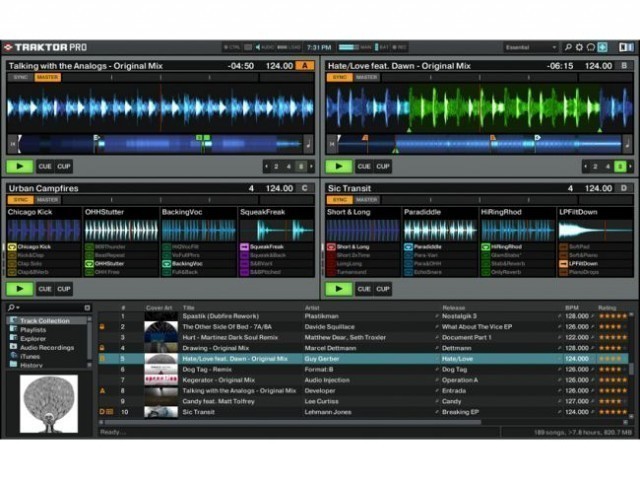640x480 pixels.
Task: Sort by the Artist column header
Action: click(312, 307)
